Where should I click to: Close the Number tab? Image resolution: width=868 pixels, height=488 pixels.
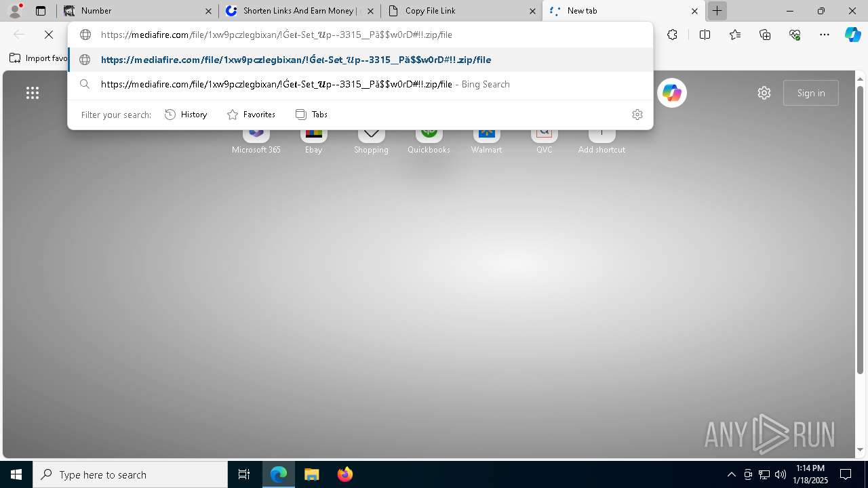[x=209, y=11]
